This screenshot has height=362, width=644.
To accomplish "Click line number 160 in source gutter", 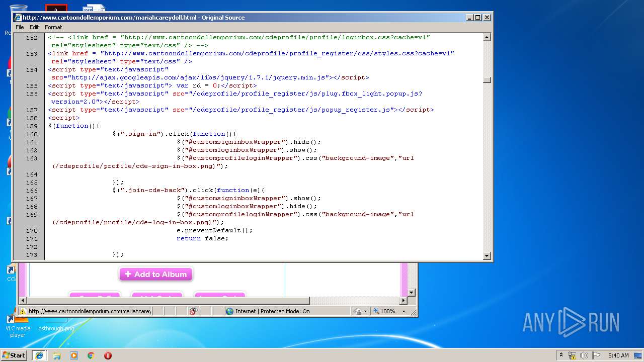I will click(32, 134).
